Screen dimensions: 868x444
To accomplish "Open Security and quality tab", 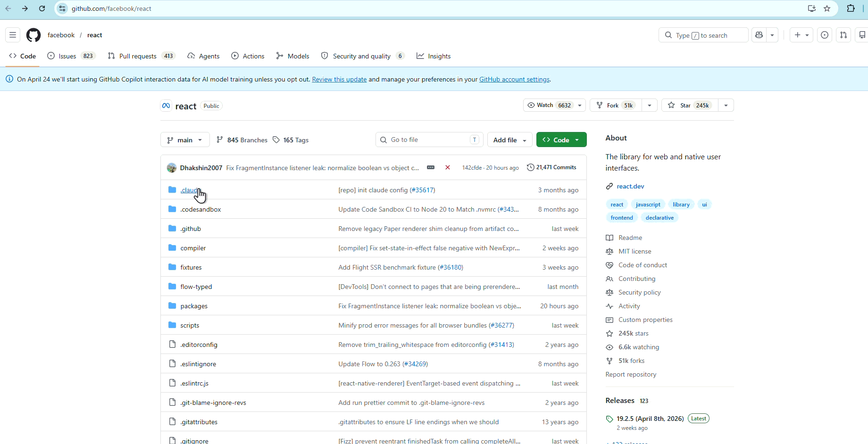I will click(362, 56).
